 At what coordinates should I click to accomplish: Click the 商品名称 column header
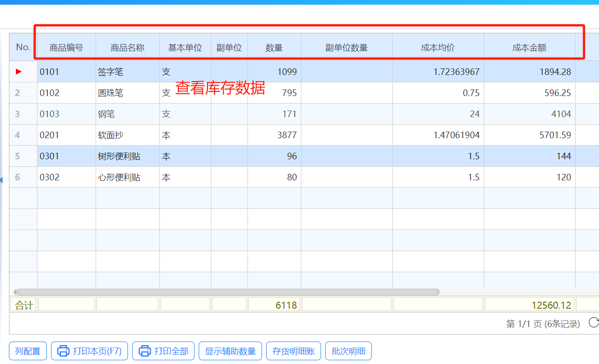[x=127, y=47]
